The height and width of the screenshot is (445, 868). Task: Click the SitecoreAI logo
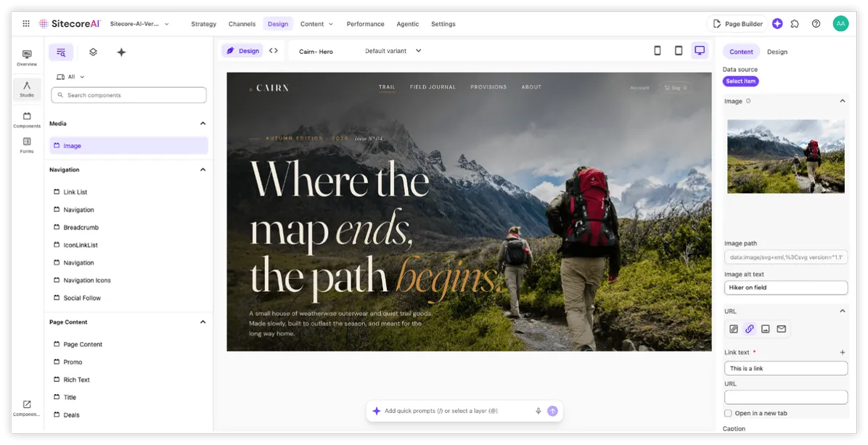69,24
